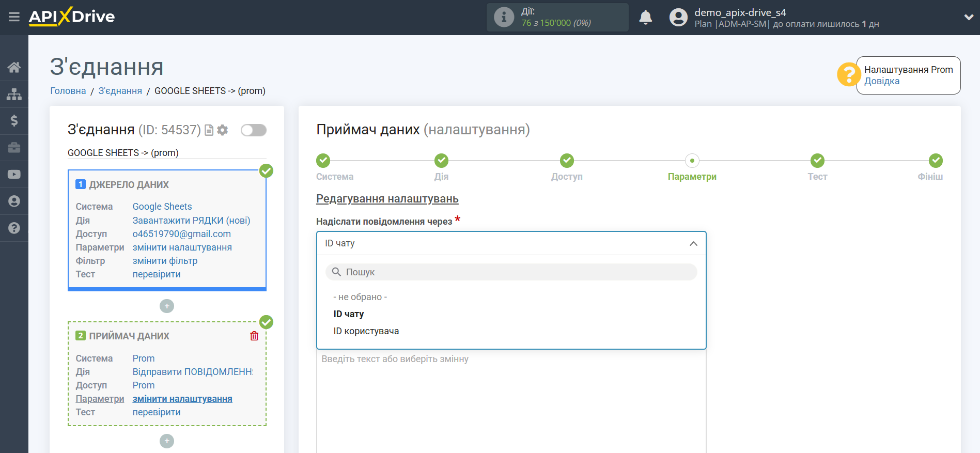Screen dimensions: 980x453
Task: Open the briefcase sidebar icon
Action: point(14,148)
